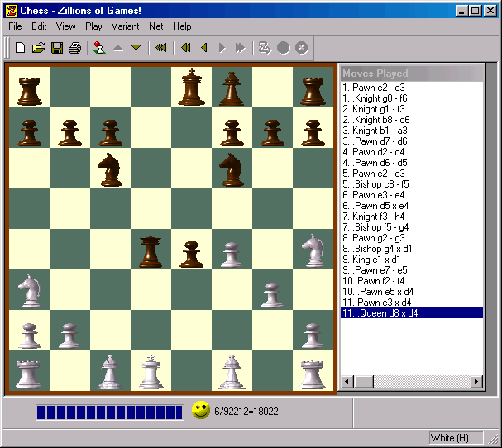
Task: Print the game with the printer icon
Action: click(x=75, y=48)
